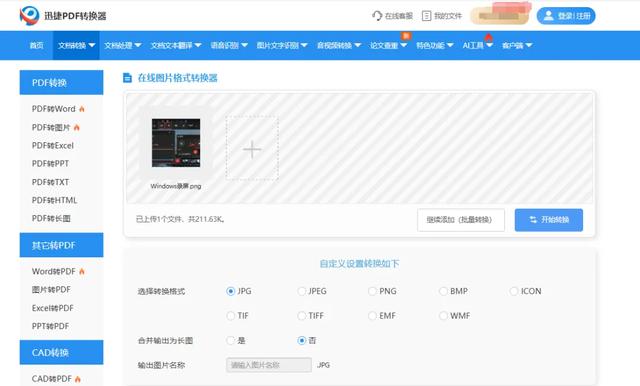Screen dimensions: 640x386
Task: Click the red badge above AI工具
Action: 489,37
